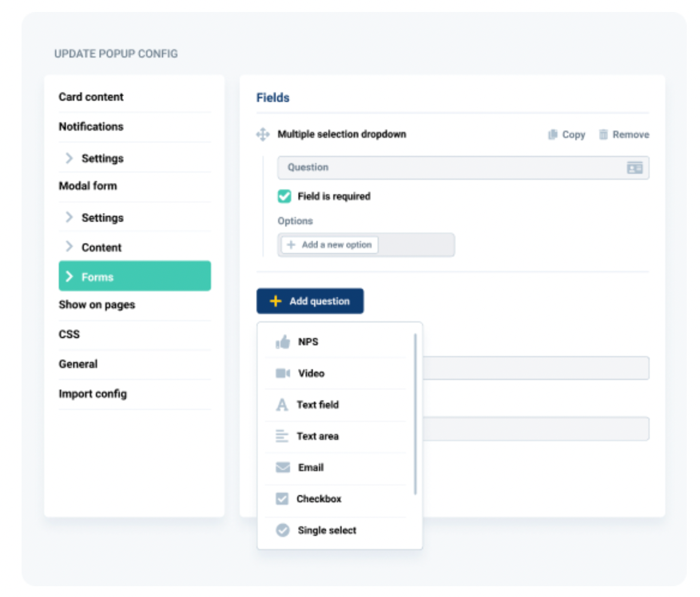Click Add a new option button
Screen dimensions: 700x597
click(330, 245)
